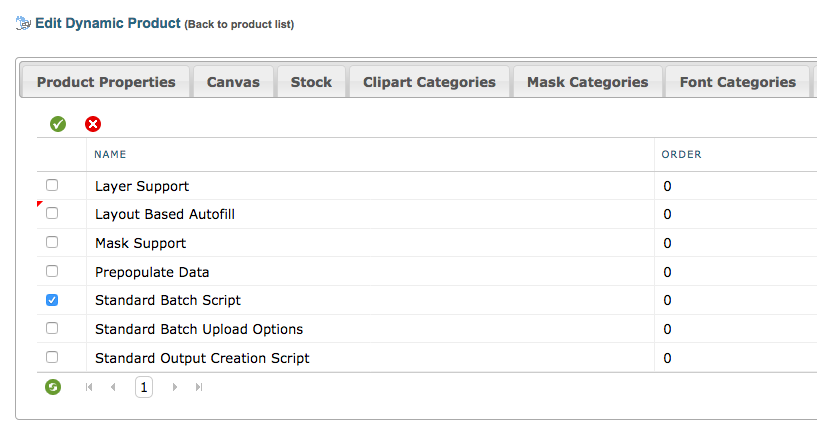Go to previous page arrow
The height and width of the screenshot is (437, 817).
click(113, 387)
